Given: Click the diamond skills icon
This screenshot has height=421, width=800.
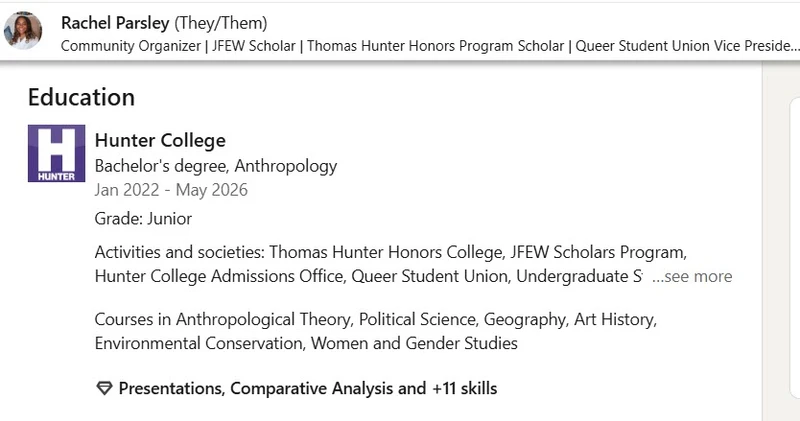Looking at the screenshot, I should (104, 388).
